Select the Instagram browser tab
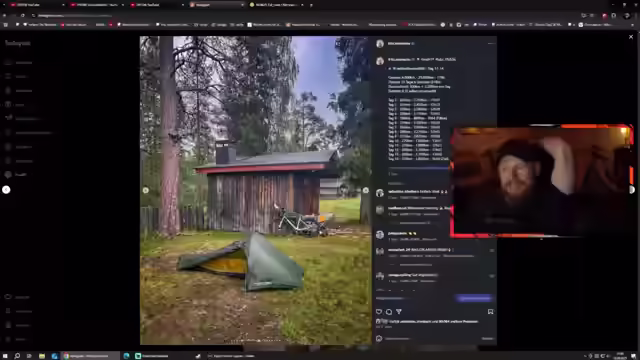Screen dimensions: 640x360 (x=216, y=5)
